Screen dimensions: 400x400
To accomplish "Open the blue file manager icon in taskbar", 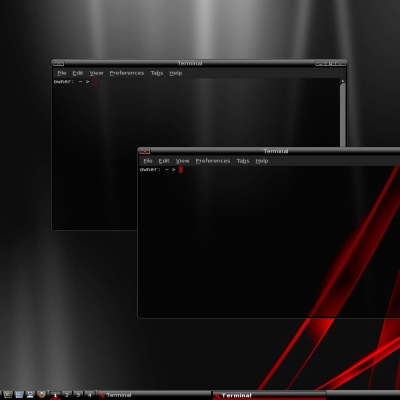I will [19, 395].
